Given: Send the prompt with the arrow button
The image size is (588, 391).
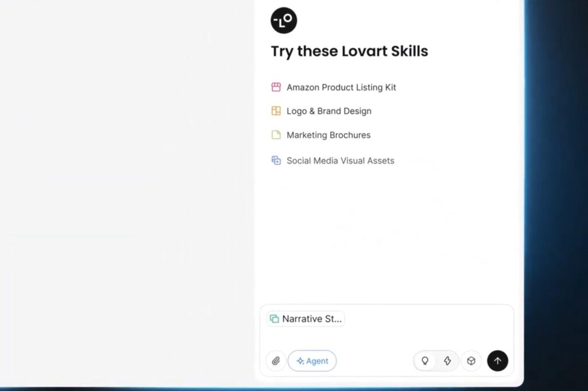Looking at the screenshot, I should [497, 361].
